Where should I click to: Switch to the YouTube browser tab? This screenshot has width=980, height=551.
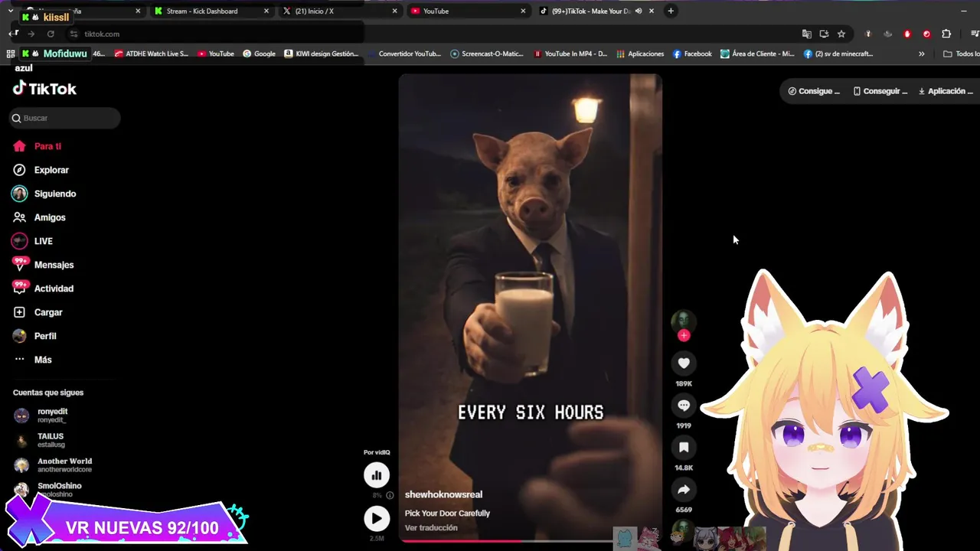coord(436,11)
